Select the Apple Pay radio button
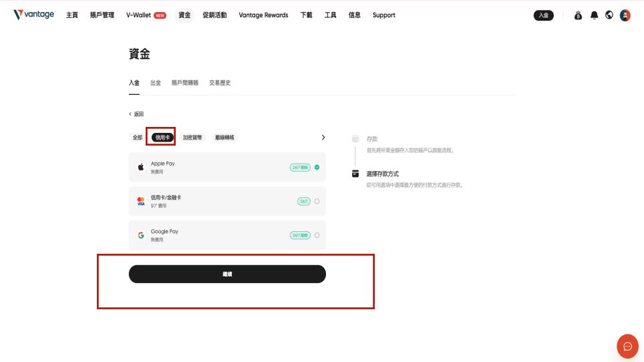 click(x=317, y=167)
